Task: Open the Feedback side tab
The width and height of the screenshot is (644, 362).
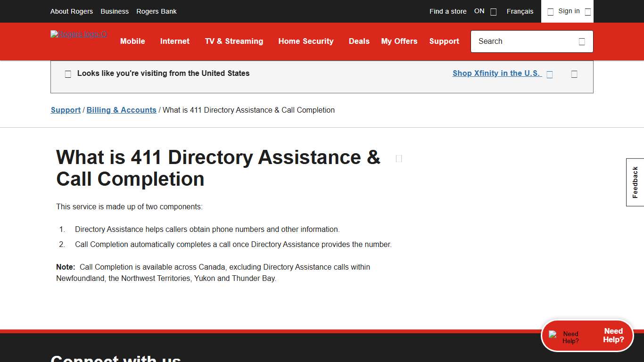Action: (635, 182)
